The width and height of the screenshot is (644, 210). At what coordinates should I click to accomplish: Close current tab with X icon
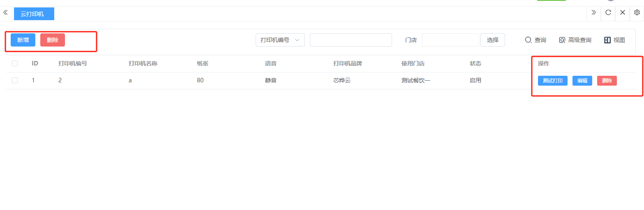coord(622,13)
